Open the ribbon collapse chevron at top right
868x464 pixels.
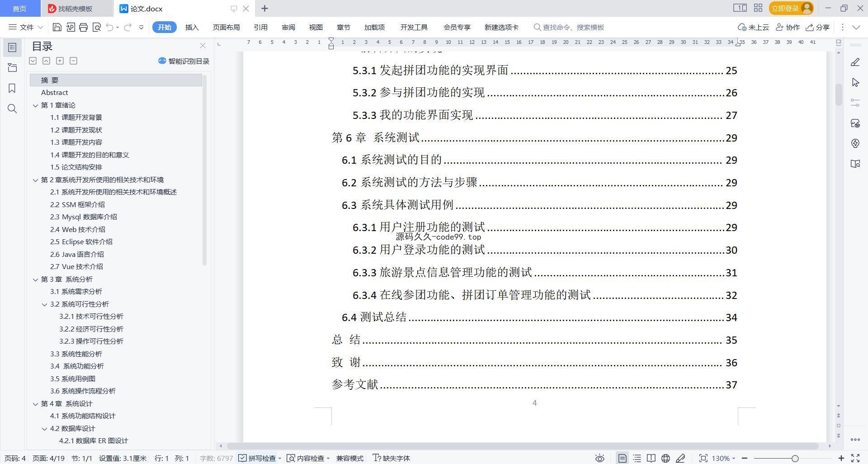pos(856,27)
